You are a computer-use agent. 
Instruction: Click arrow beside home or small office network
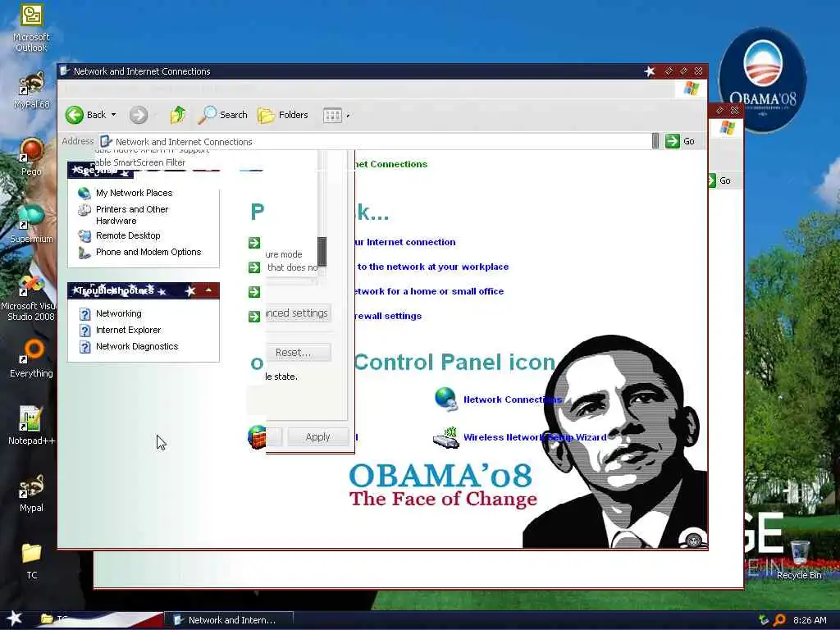[254, 292]
